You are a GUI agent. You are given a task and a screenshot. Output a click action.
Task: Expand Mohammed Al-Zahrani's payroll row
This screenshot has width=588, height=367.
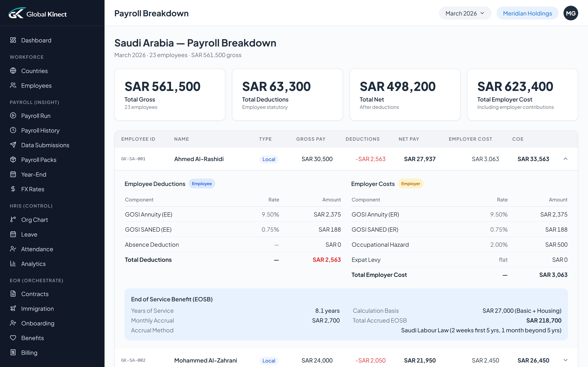coord(566,360)
